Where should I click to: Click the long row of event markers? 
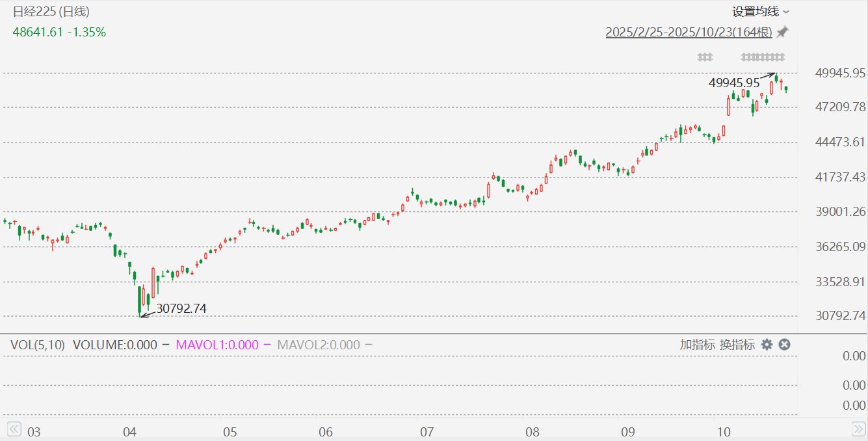pos(763,57)
